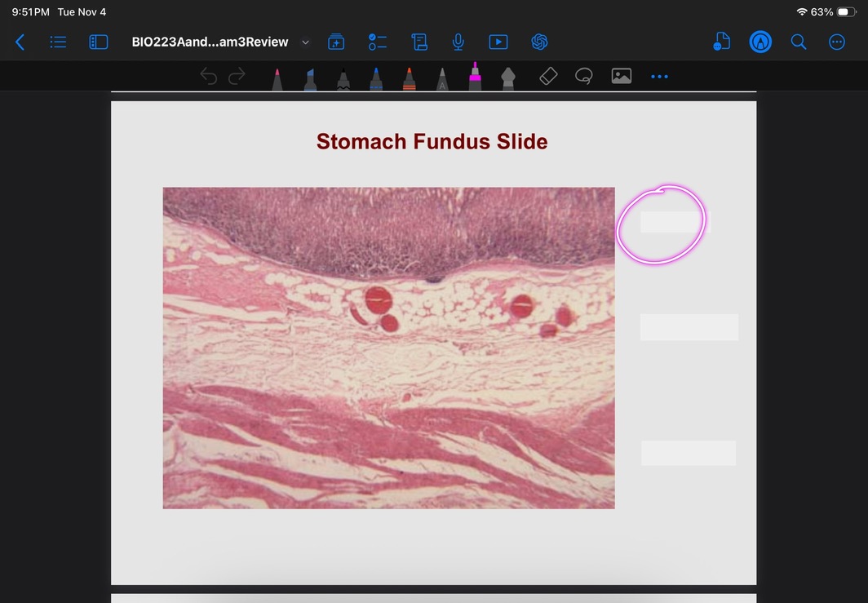Select the eraser tool
This screenshot has width=868, height=603.
point(548,77)
